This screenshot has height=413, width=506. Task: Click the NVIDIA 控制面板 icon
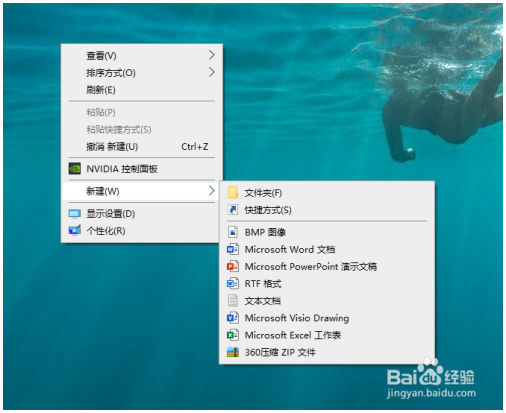pos(75,169)
